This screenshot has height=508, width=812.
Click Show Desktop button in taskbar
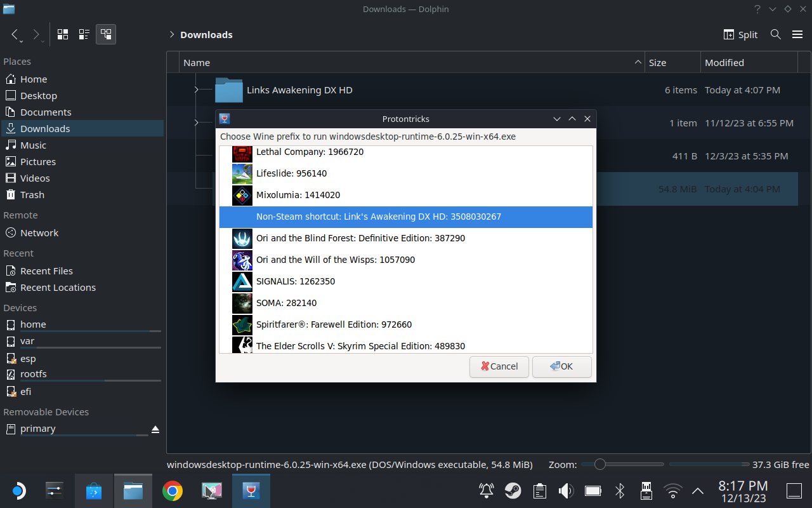coord(794,491)
